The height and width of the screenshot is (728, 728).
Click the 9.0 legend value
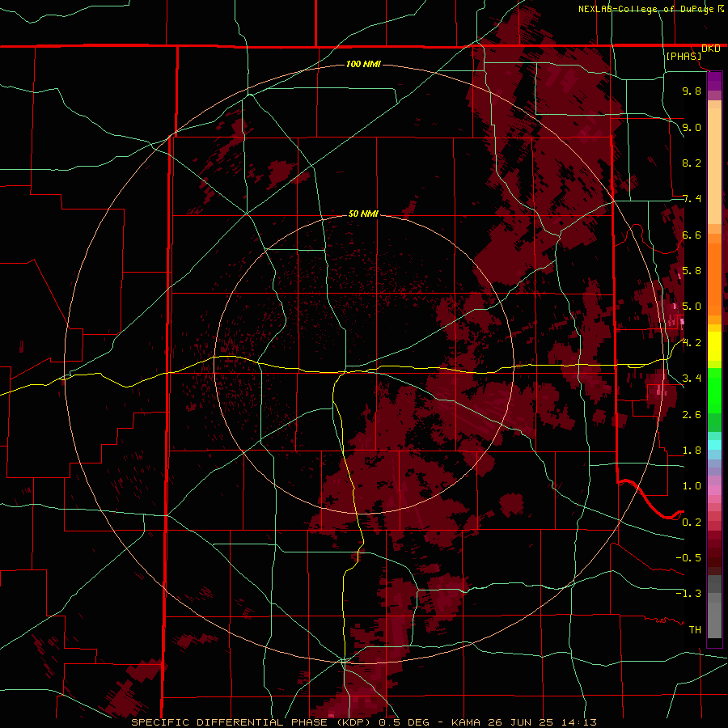[x=692, y=127]
